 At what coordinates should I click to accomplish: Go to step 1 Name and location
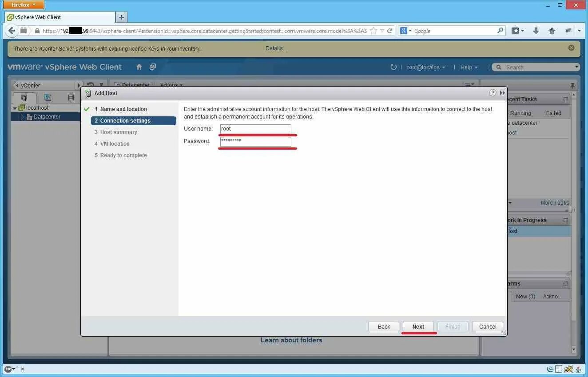click(x=120, y=109)
